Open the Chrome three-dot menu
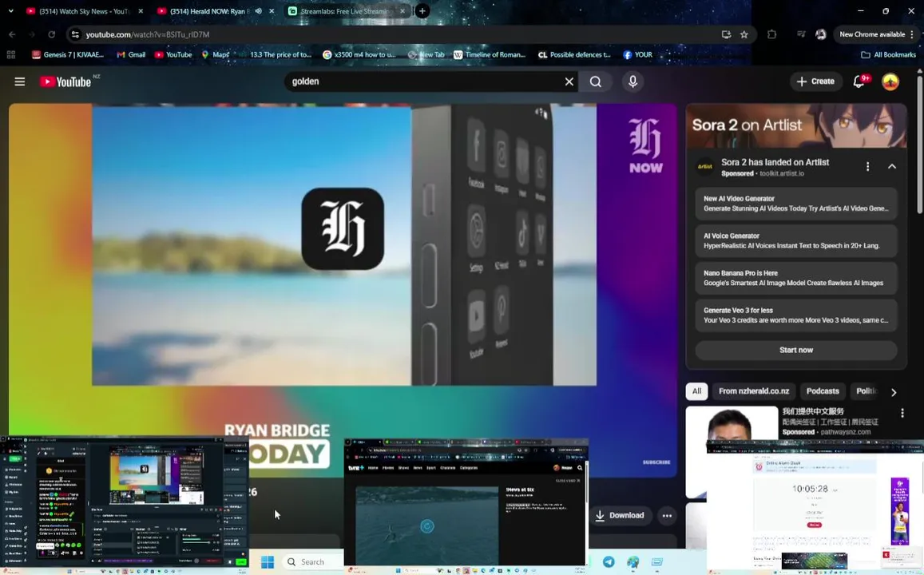Screen dimensions: 924x575 [x=912, y=34]
